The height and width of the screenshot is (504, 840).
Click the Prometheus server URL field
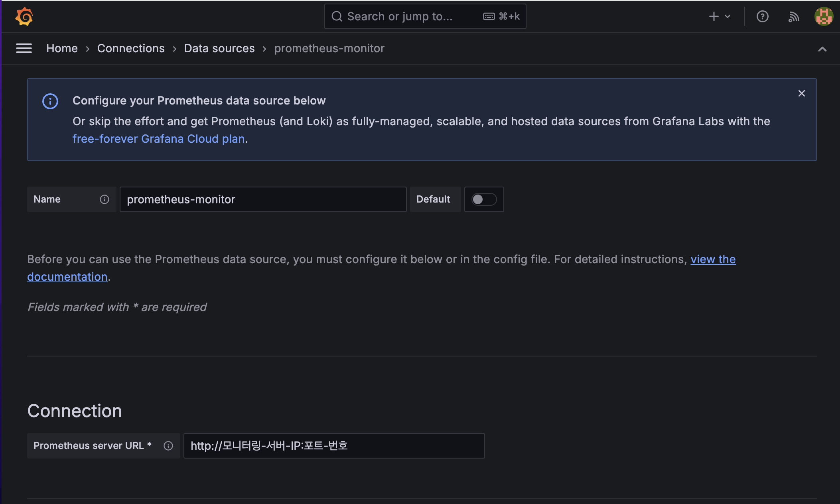coord(334,446)
